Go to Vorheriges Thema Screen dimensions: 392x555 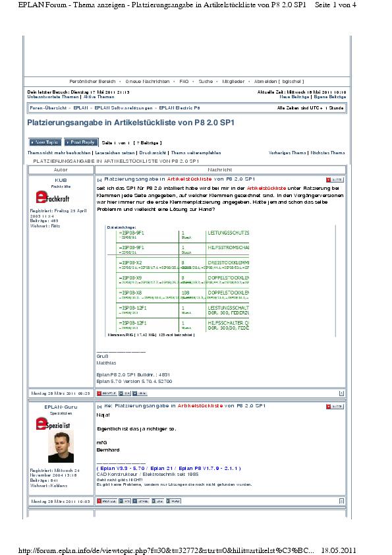[287, 153]
